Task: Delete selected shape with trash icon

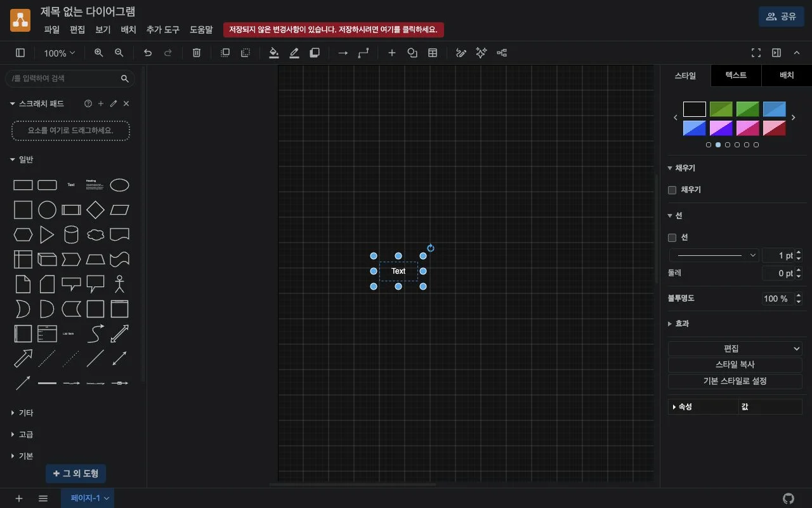Action: pos(197,53)
